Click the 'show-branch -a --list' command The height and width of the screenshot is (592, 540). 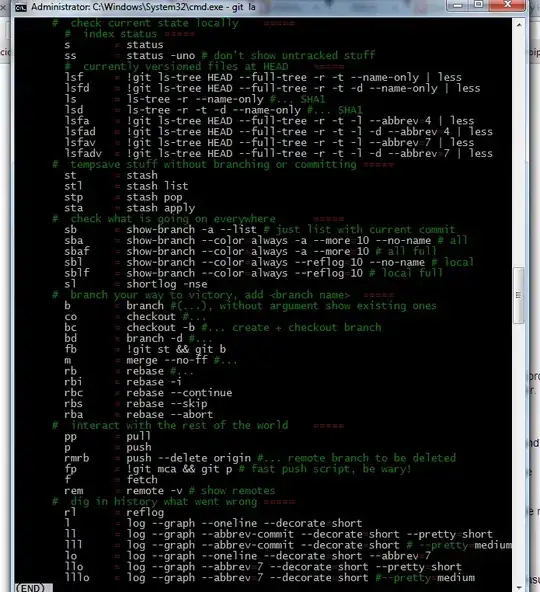point(191,230)
